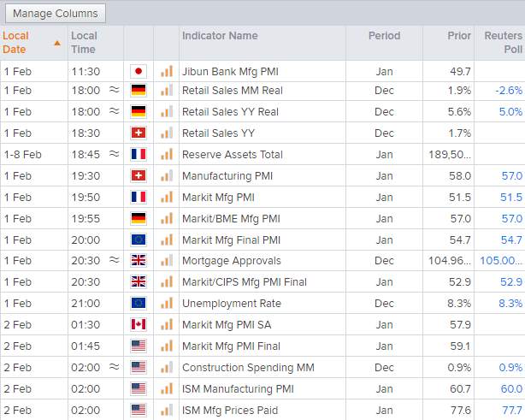Click the 77.7 Reuters Poll value
Viewport: 525px width, 420px height.
[x=512, y=411]
